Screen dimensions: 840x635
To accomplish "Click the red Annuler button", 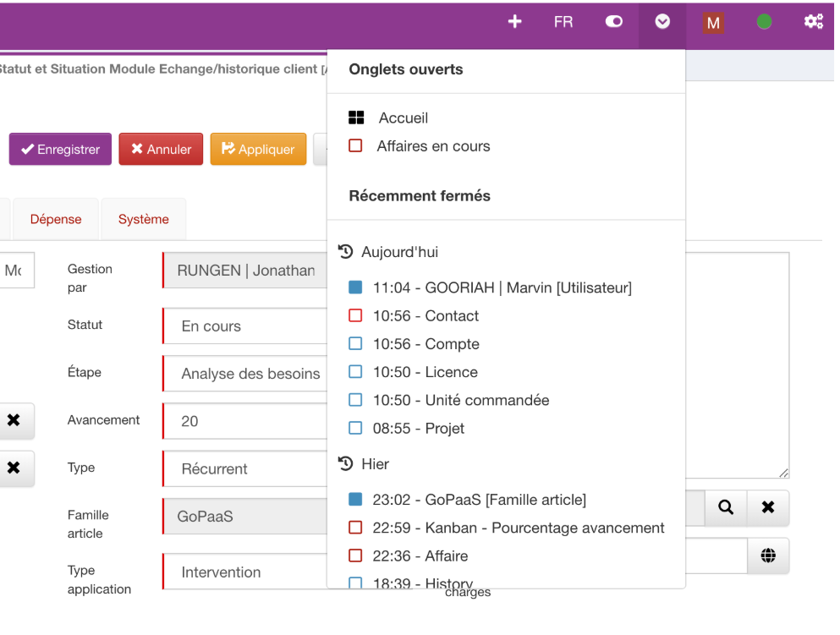I will point(161,150).
